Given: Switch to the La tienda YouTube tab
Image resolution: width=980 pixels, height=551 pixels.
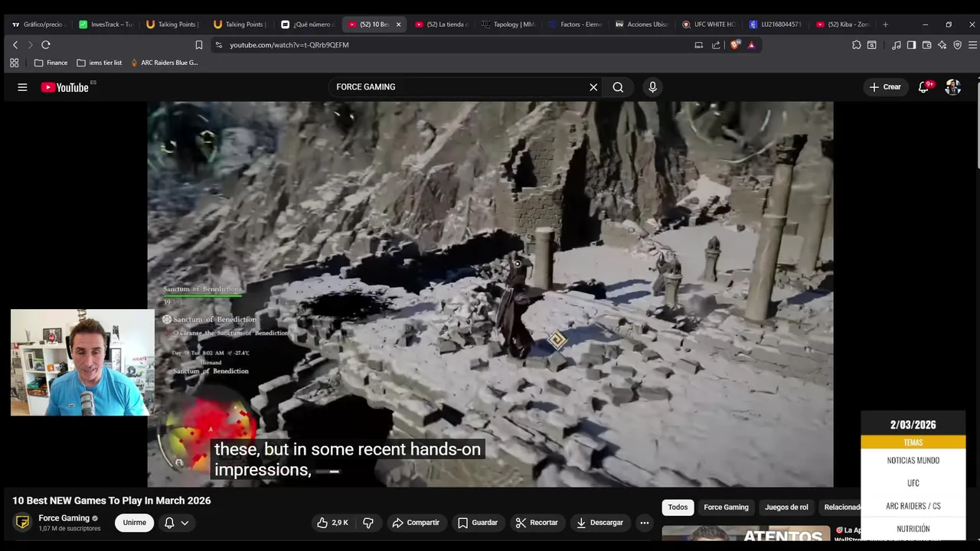Looking at the screenshot, I should [442, 24].
